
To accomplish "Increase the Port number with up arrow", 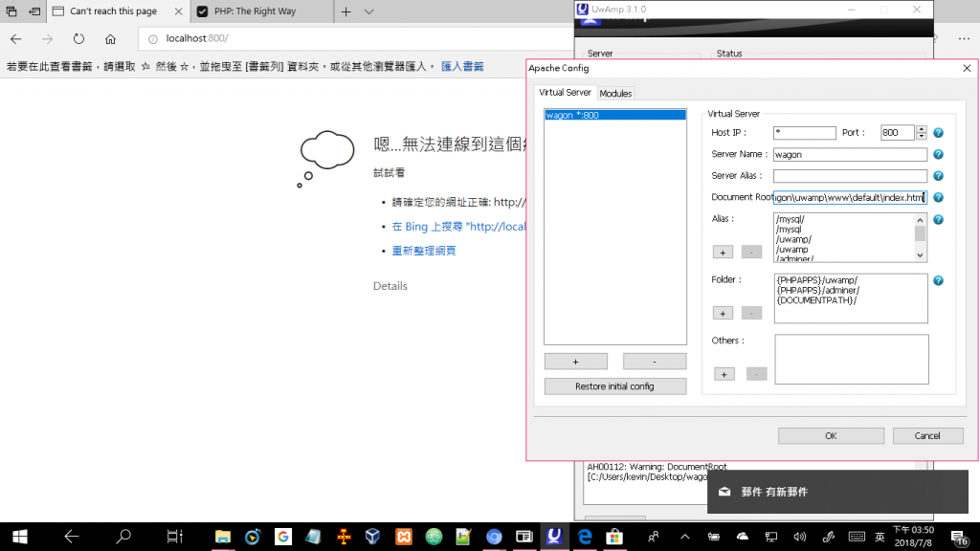I will point(922,129).
